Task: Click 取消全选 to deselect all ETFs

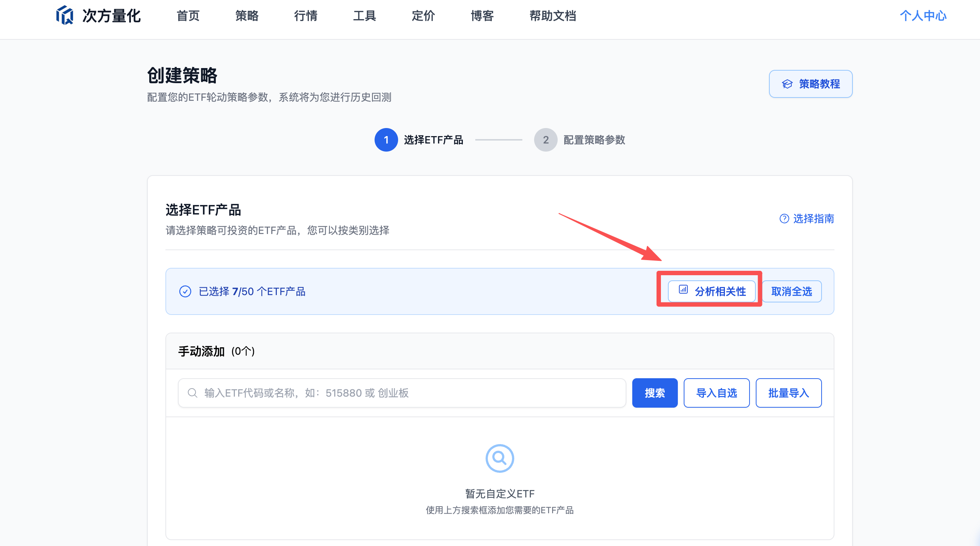Action: point(792,291)
